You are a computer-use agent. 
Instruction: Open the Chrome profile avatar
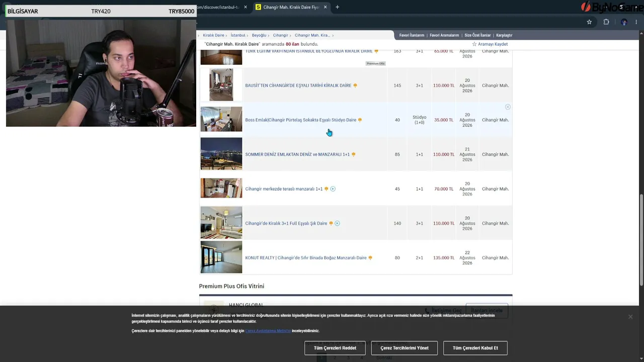[x=624, y=22]
